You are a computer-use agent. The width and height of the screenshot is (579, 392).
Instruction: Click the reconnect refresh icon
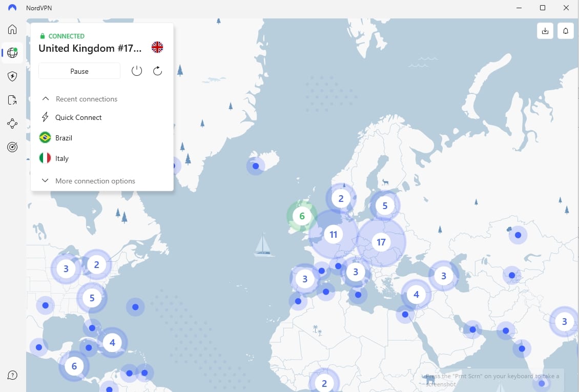click(x=158, y=71)
